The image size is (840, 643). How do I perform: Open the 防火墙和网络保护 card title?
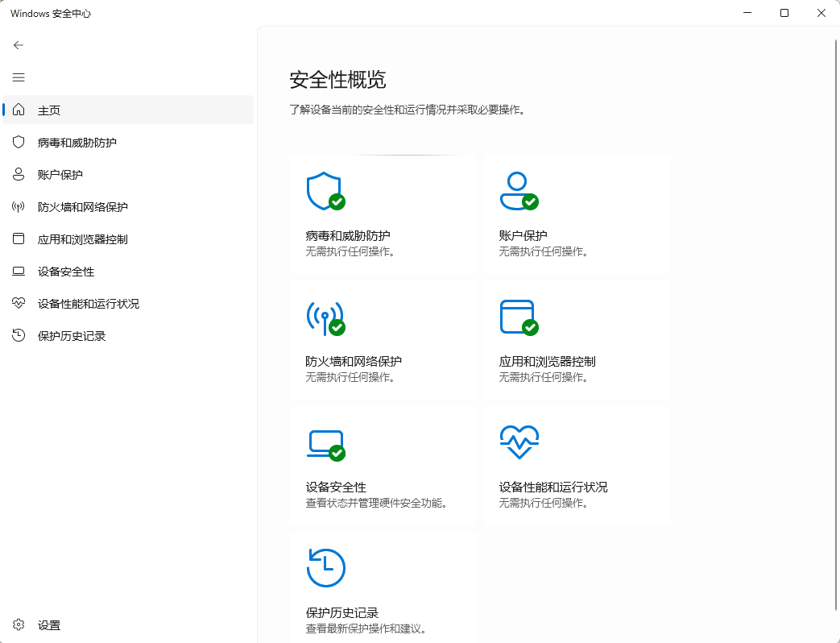coord(354,361)
